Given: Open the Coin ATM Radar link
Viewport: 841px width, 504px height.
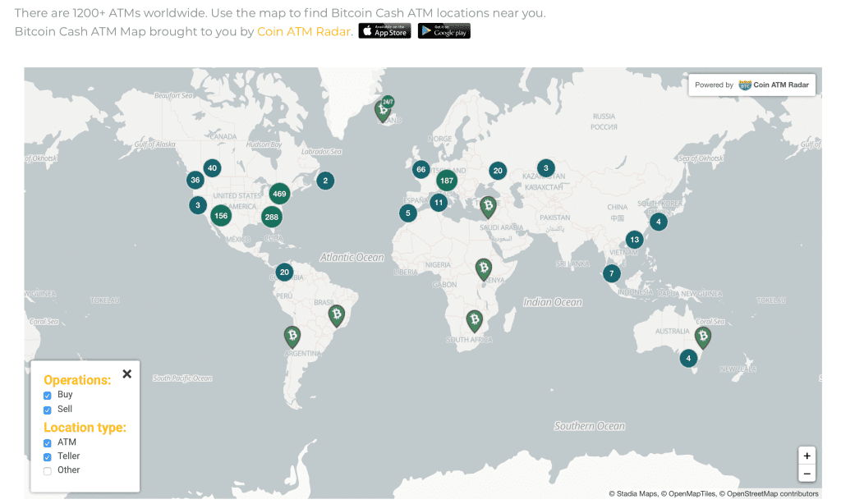Looking at the screenshot, I should [304, 31].
